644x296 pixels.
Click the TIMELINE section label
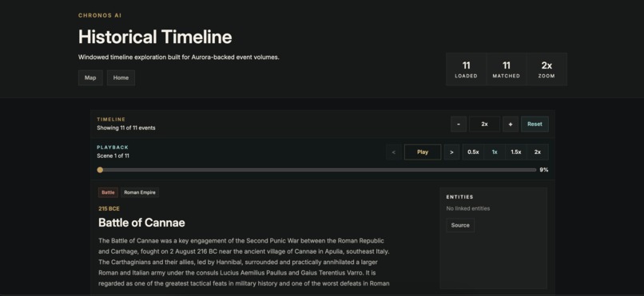tap(111, 120)
